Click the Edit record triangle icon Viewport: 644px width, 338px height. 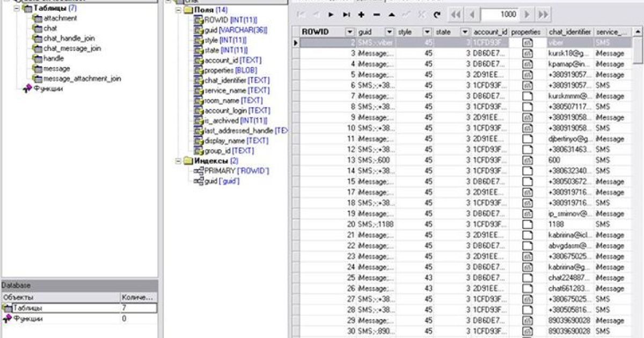391,14
